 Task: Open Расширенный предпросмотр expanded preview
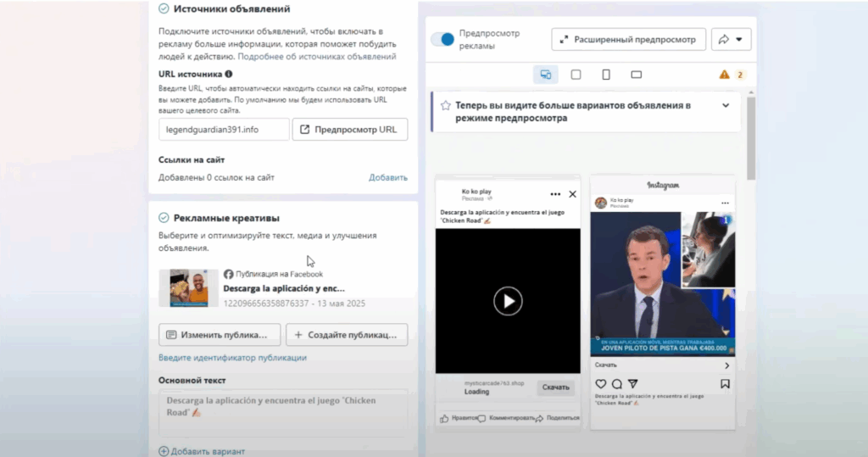(629, 39)
